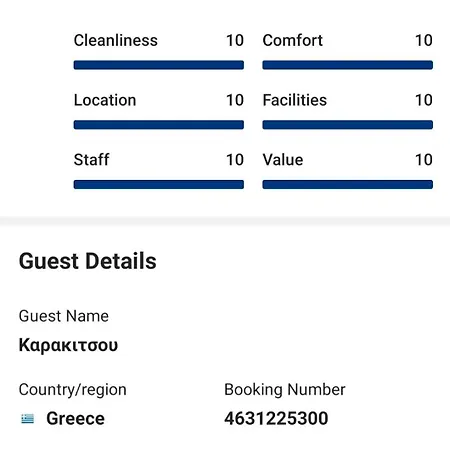Click the Greece country text
450x450 pixels.
[x=75, y=418]
